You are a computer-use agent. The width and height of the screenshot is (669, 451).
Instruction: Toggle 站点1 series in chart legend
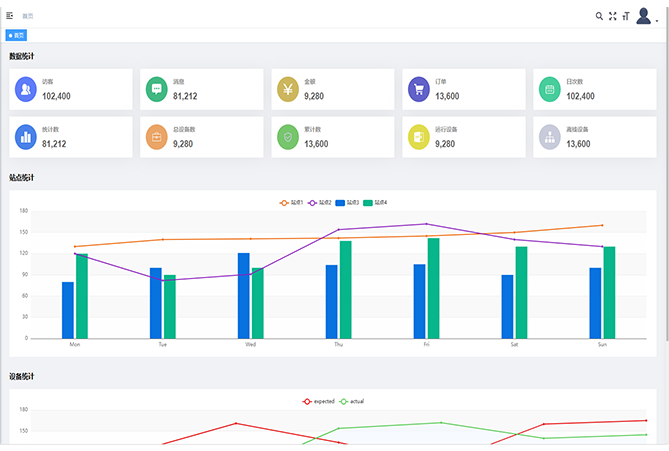tap(291, 202)
